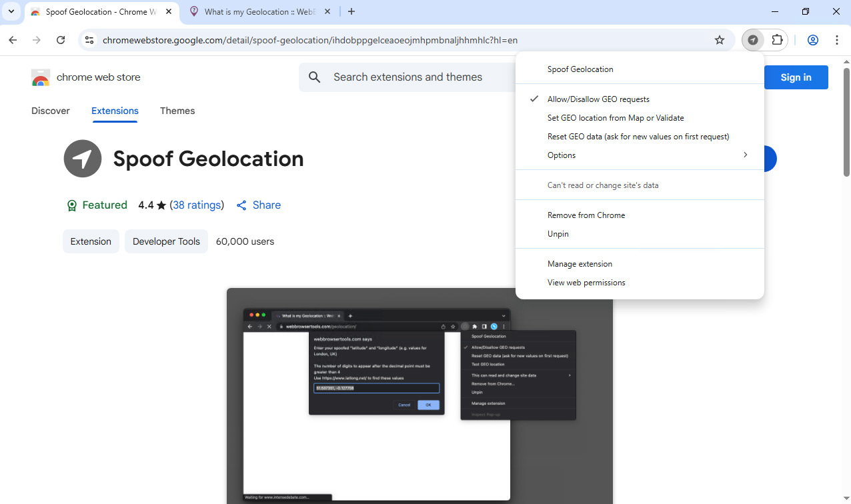This screenshot has height=504, width=851.
Task: Switch to What is my Geolocation browser tab
Action: click(259, 12)
